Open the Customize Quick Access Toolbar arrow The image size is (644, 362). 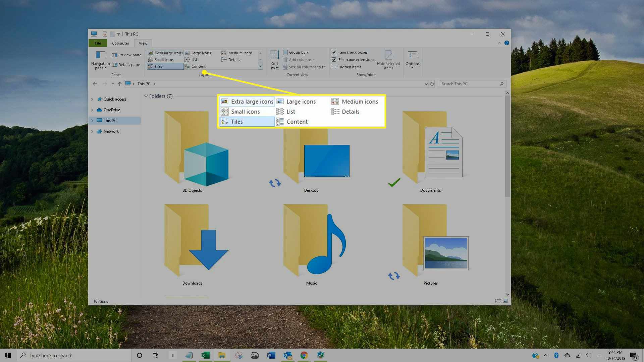pos(118,34)
